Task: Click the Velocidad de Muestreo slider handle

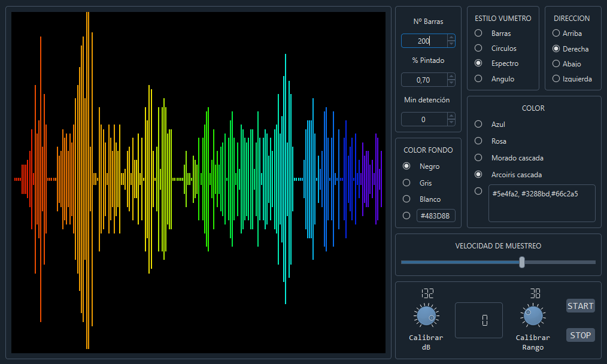Action: (x=522, y=262)
